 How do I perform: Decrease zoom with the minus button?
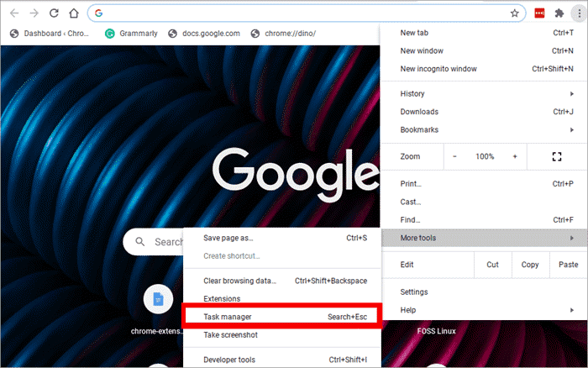pos(454,156)
